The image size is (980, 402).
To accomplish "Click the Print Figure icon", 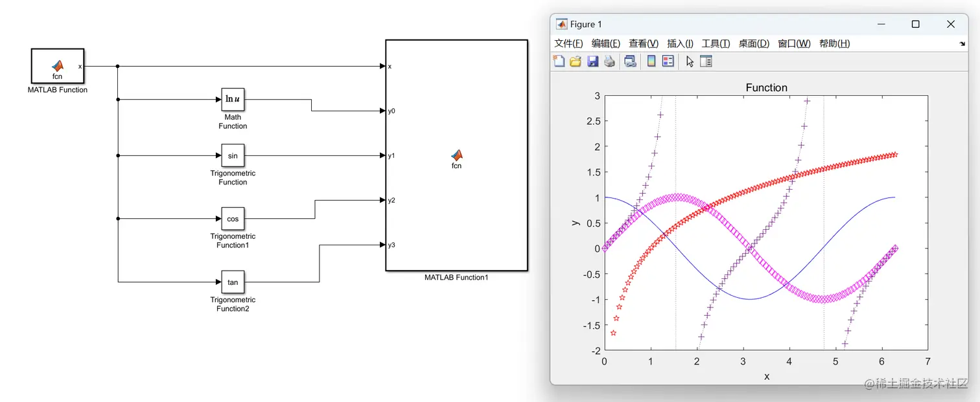I will [x=609, y=61].
